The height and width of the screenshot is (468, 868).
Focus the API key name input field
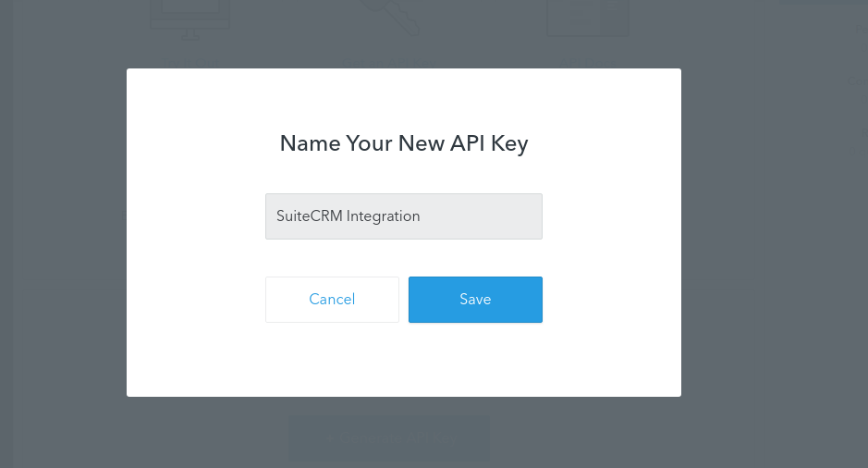point(404,216)
